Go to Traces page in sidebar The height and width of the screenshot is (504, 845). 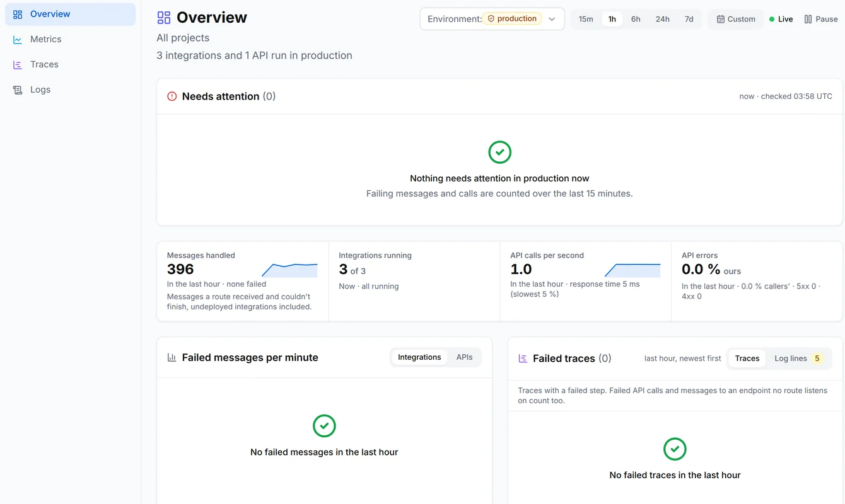click(70, 64)
